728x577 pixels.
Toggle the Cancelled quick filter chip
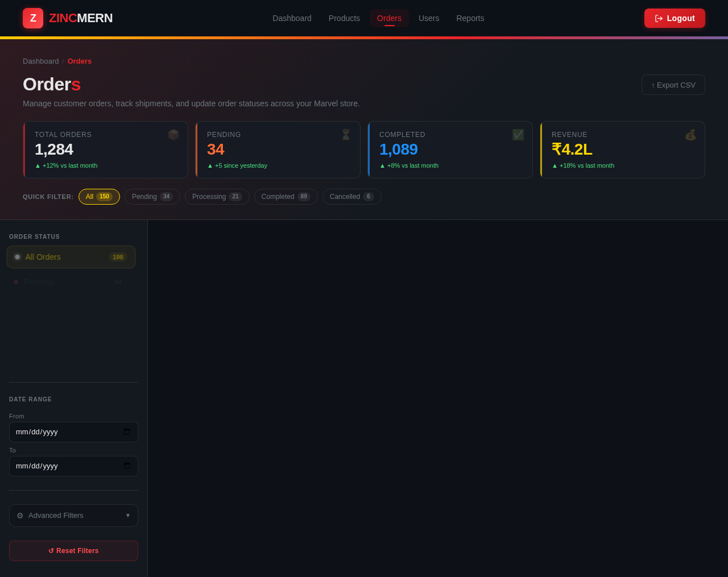pos(352,197)
